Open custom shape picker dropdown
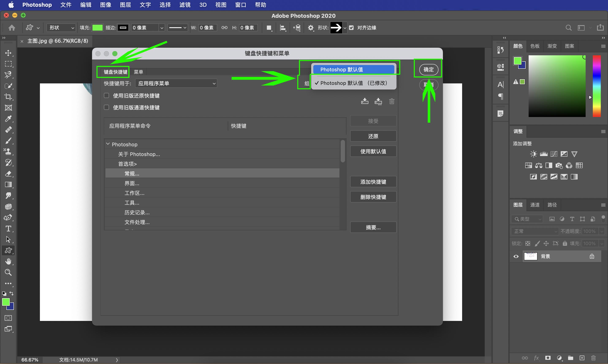Viewport: 608px width, 364px height. coord(345,28)
